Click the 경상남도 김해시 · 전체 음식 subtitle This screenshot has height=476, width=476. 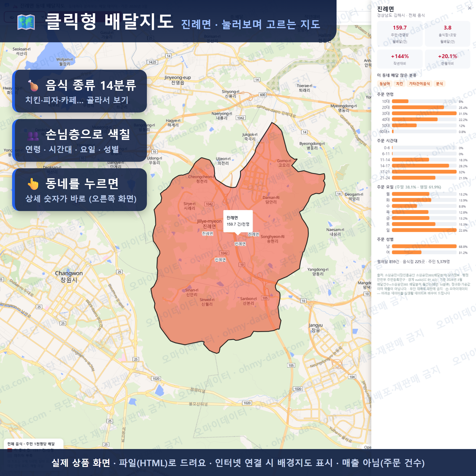coord(401,15)
